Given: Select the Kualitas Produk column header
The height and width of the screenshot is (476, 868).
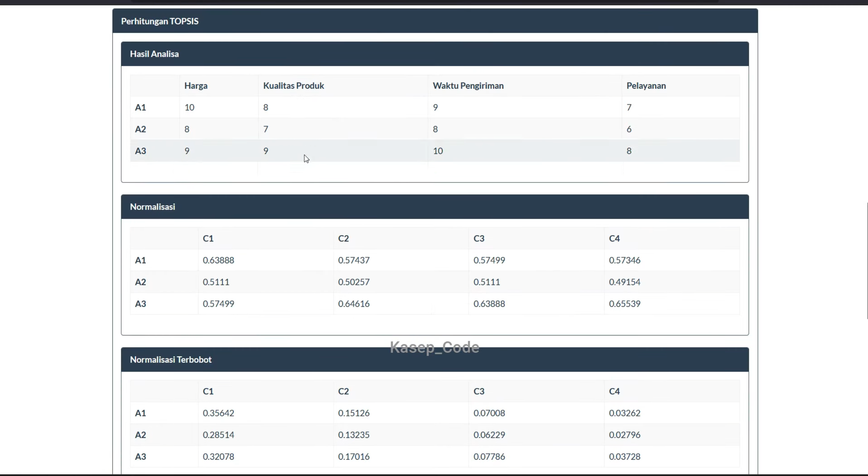Looking at the screenshot, I should (x=293, y=86).
